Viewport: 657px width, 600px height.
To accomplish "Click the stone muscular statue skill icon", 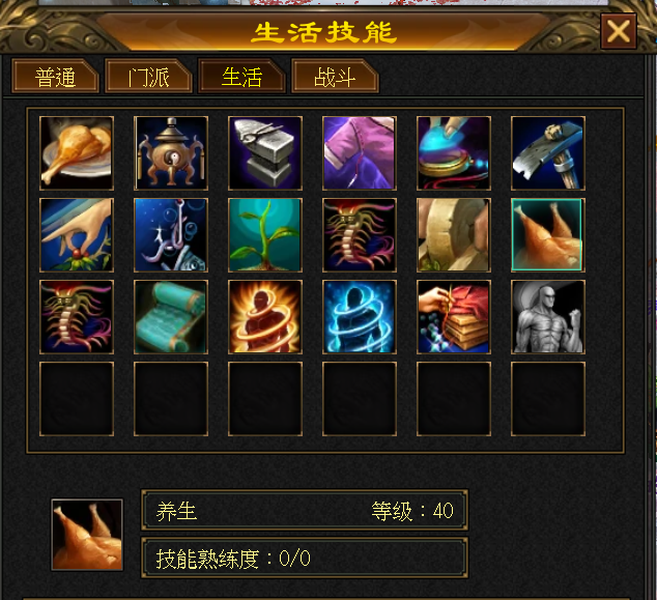I will [548, 317].
